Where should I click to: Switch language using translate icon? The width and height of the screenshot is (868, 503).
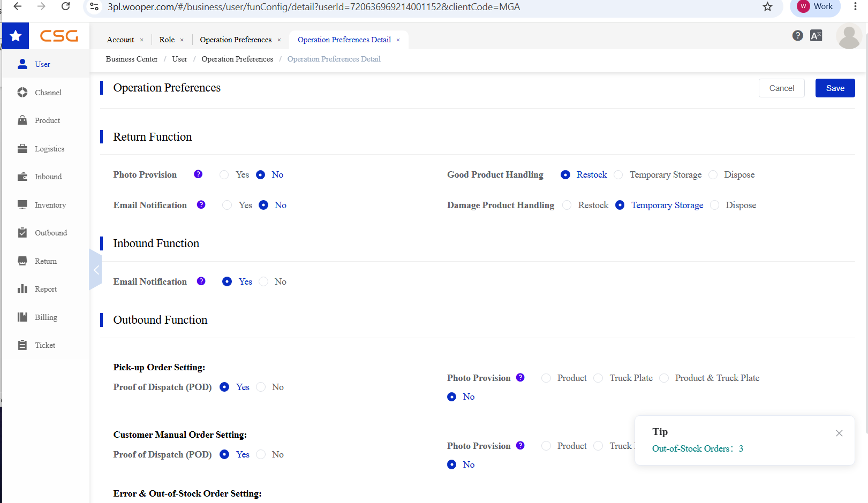tap(816, 36)
